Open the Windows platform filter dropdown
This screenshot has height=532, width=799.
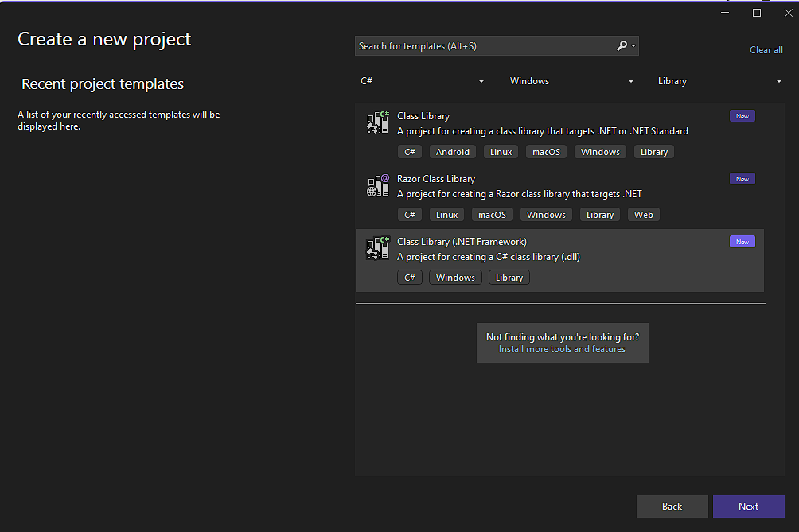(x=571, y=81)
